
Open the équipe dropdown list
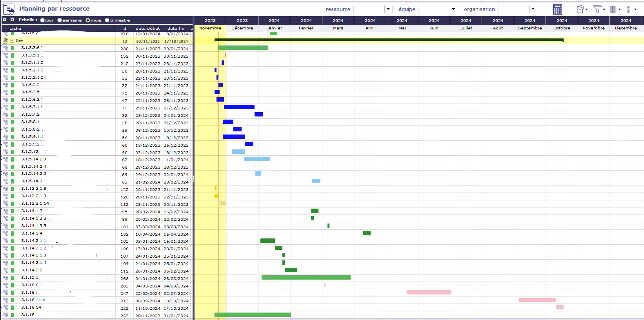coord(453,9)
